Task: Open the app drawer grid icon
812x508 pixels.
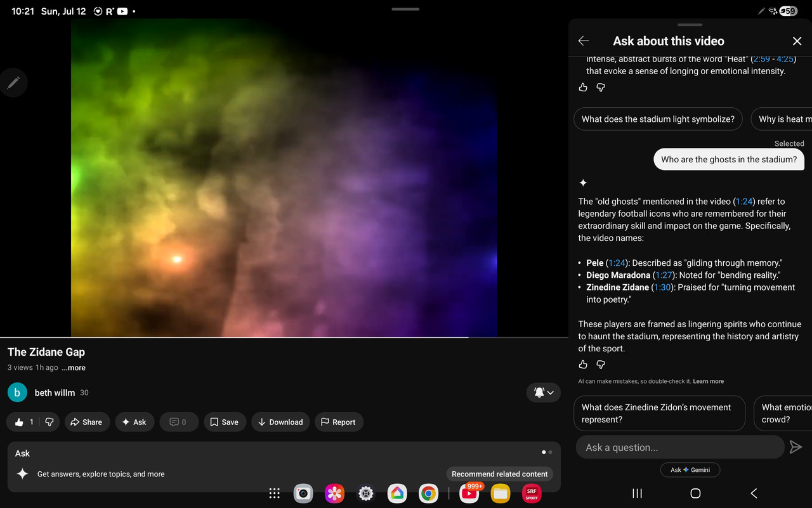Action: tap(274, 493)
